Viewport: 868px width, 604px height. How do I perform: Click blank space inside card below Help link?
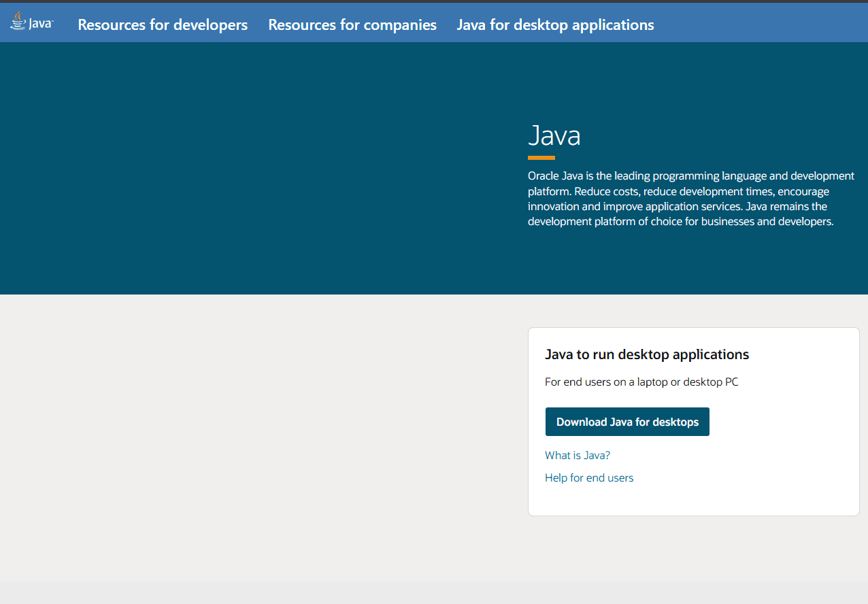pyautogui.click(x=694, y=501)
